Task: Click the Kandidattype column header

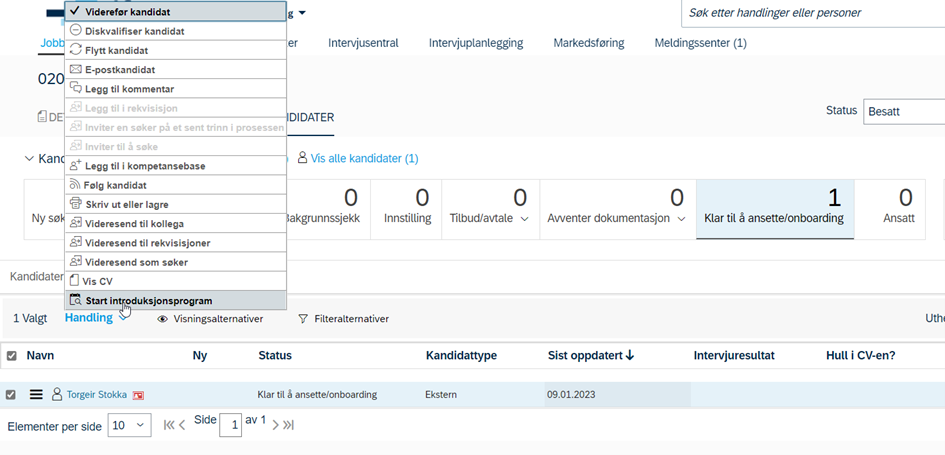Action: click(x=461, y=356)
